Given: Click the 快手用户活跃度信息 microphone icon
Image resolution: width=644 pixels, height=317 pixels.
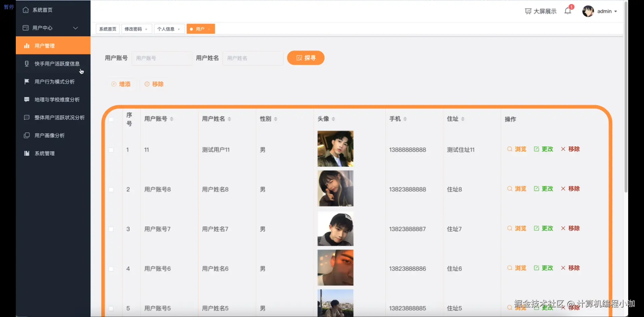Looking at the screenshot, I should click(27, 64).
